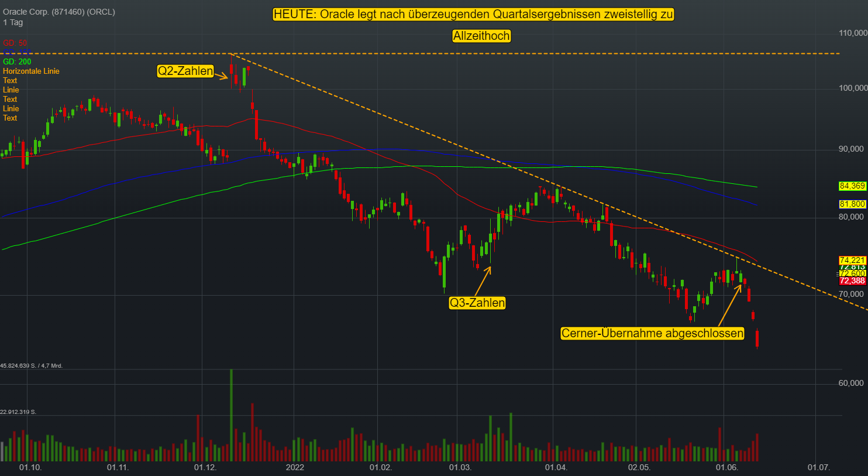868x476 pixels.
Task: Click the "02.05." date axis label
Action: click(x=639, y=467)
